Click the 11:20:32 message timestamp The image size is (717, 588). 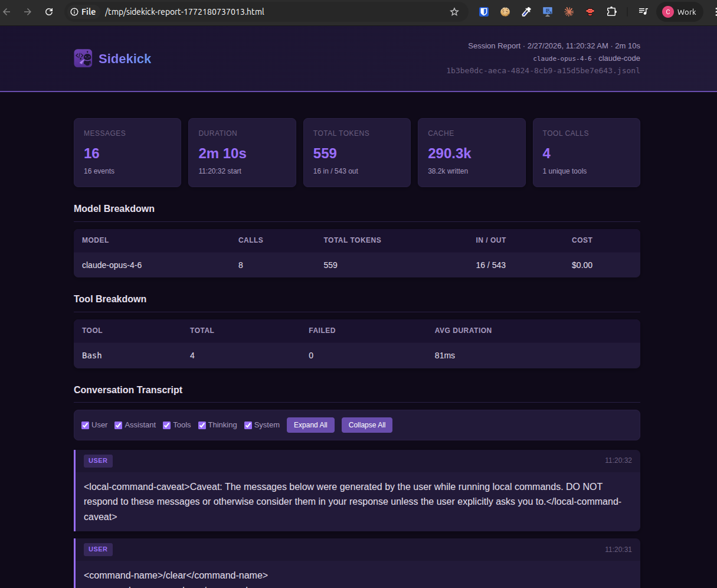(x=618, y=460)
